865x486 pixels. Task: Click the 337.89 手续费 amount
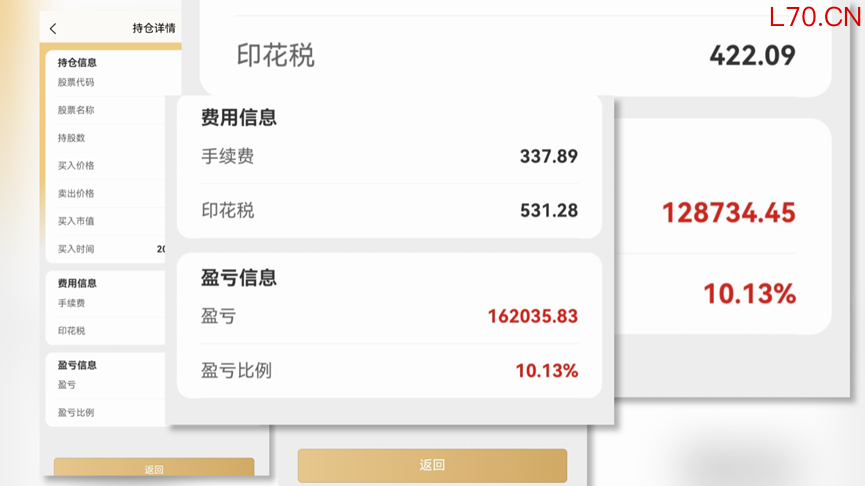(548, 156)
